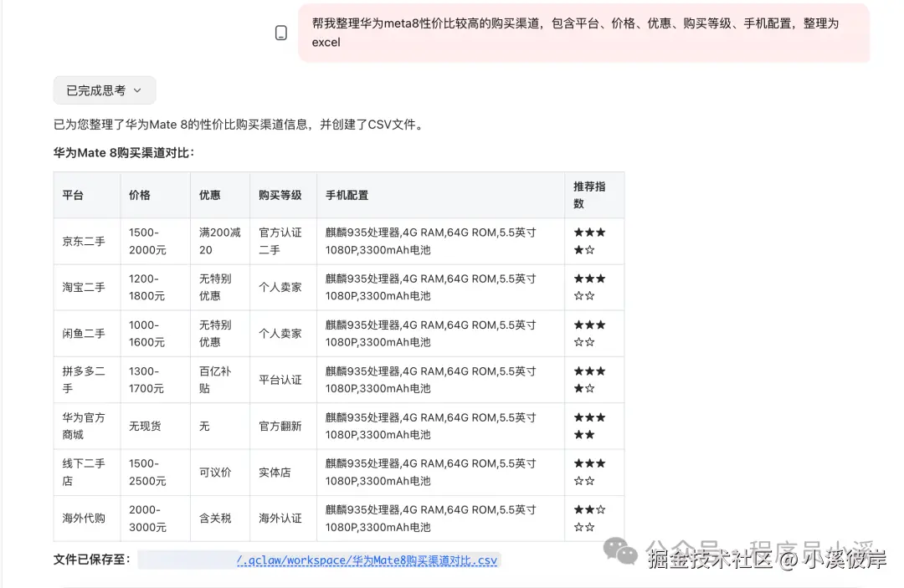
Task: Click the user message bubble about 华为meta8
Action: pyautogui.click(x=583, y=33)
